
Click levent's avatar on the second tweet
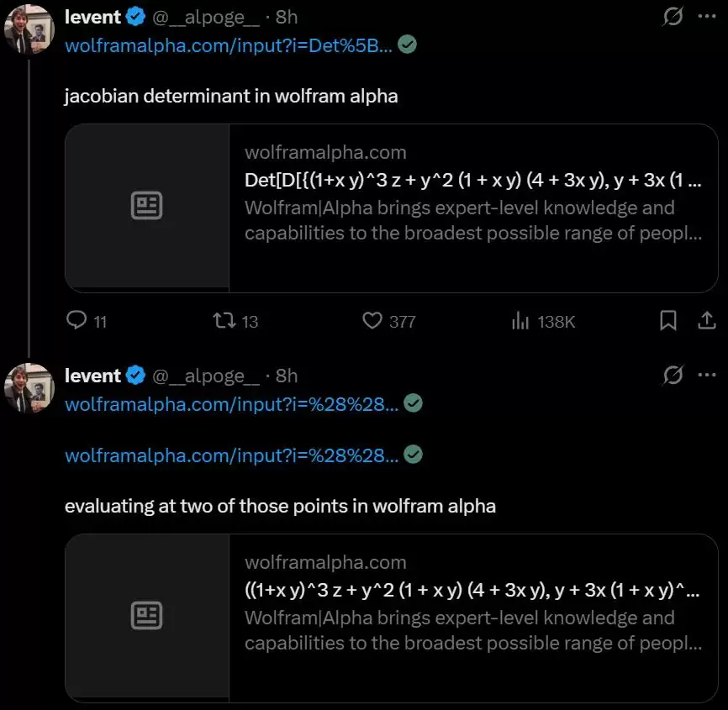[29, 388]
